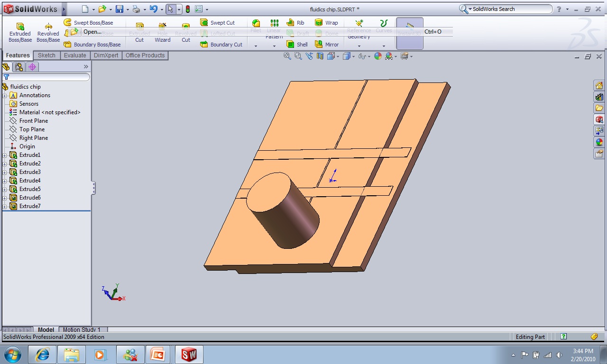Image resolution: width=607 pixels, height=364 pixels.
Task: Toggle the Section View icon
Action: (320, 56)
